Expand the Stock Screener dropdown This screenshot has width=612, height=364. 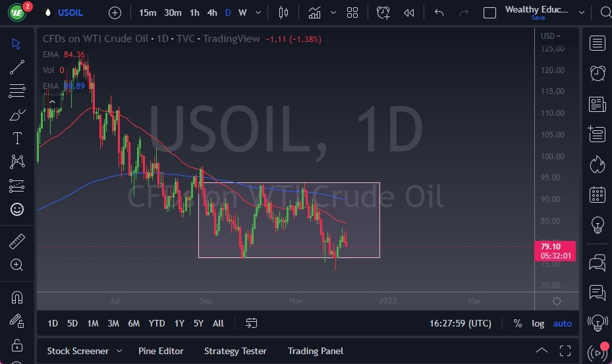(x=119, y=351)
